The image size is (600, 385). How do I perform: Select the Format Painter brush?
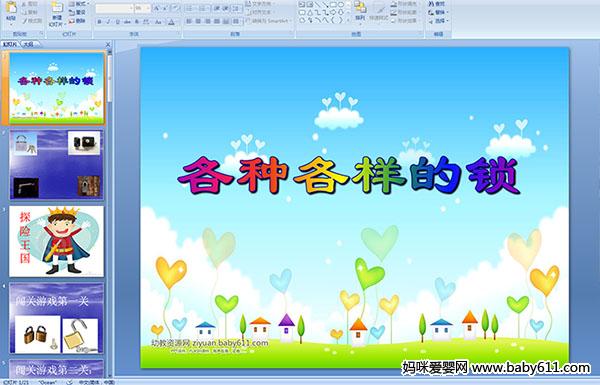25,21
